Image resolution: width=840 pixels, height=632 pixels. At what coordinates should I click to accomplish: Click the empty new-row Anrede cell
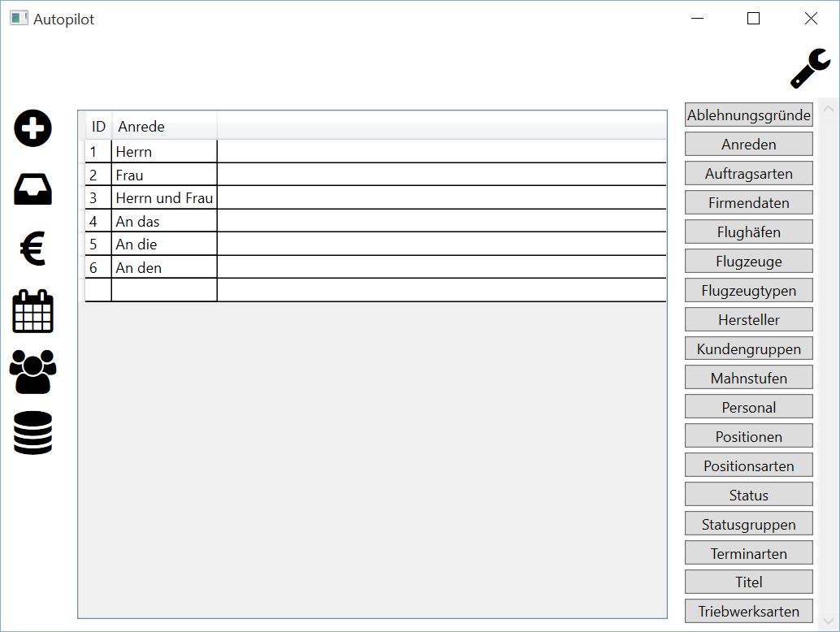164,290
